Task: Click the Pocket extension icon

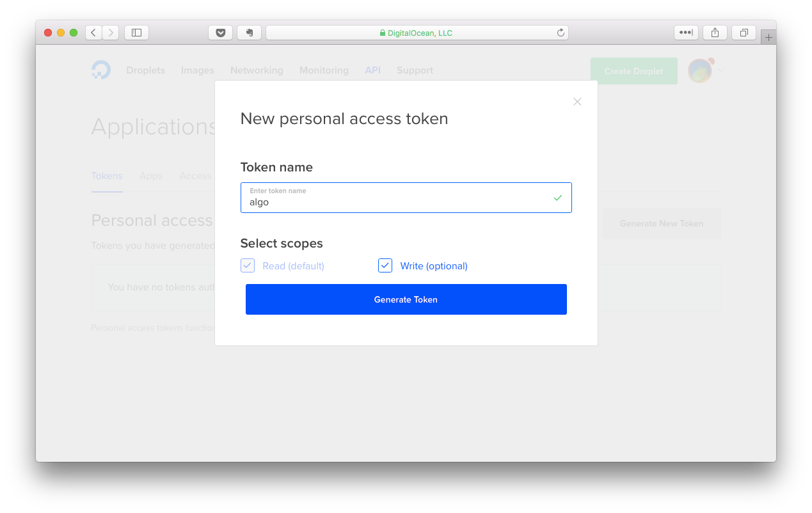Action: click(220, 32)
